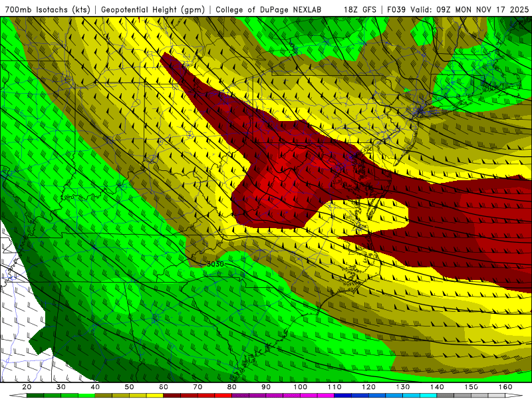532x399 pixels.
Task: Click the legend value '20'
Action: (x=27, y=387)
